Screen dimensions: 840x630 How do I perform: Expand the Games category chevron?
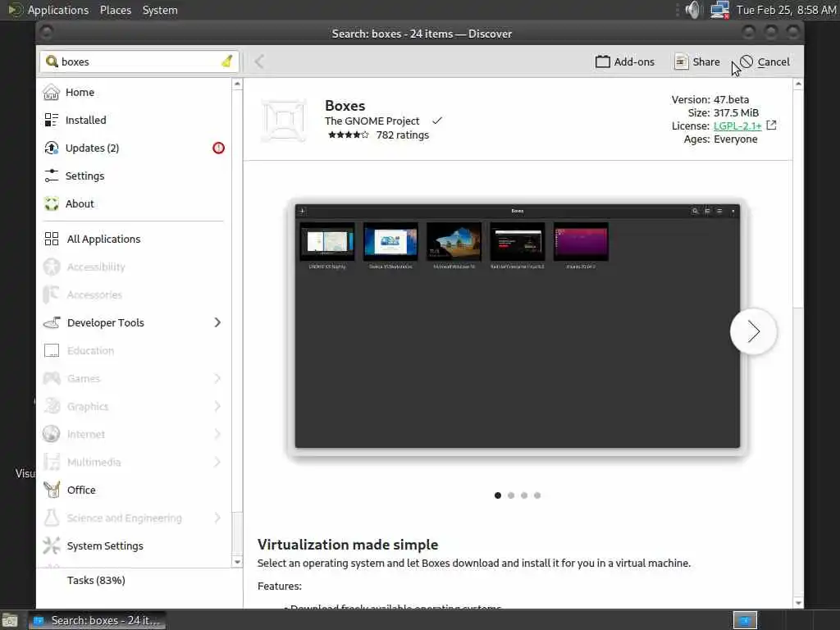(x=217, y=378)
